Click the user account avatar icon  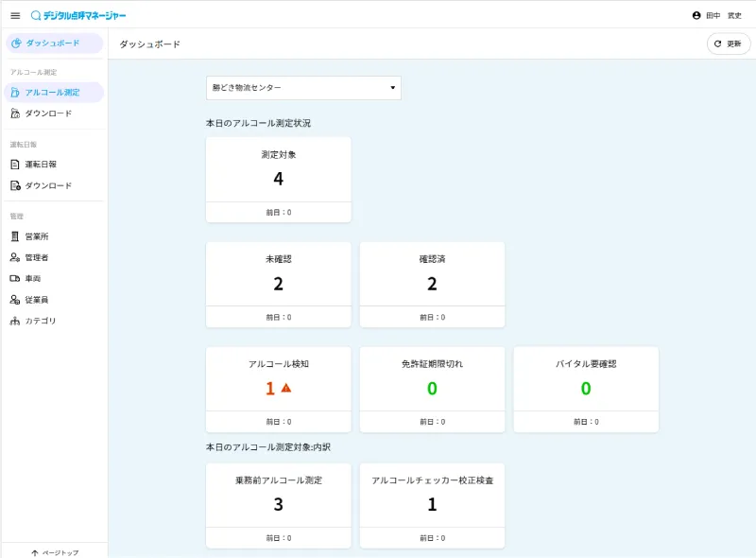point(696,15)
